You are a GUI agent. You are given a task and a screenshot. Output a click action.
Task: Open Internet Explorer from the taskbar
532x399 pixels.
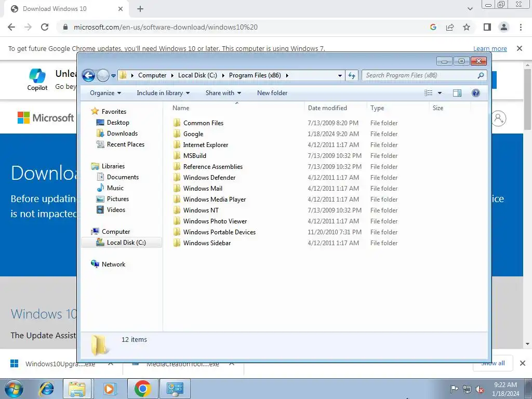46,389
